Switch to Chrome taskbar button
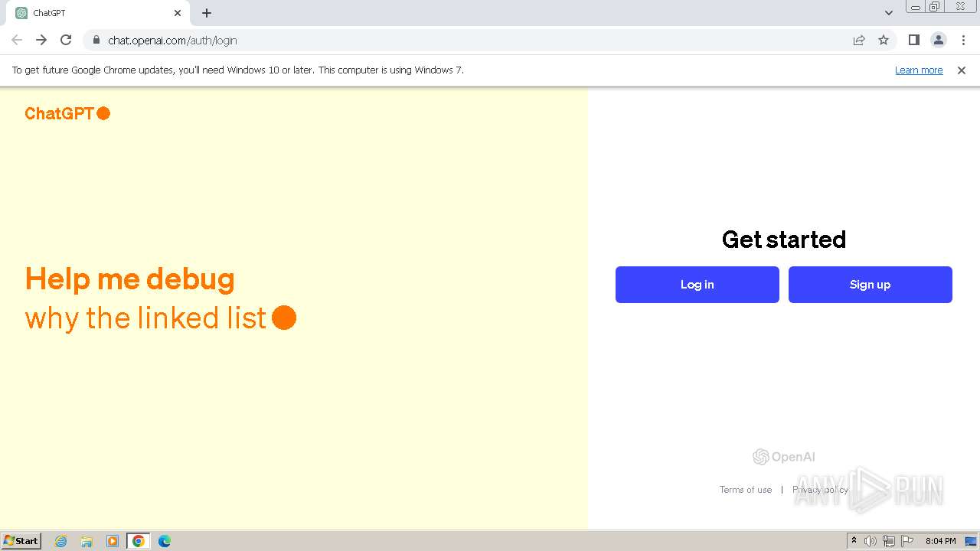Viewport: 980px width, 551px height. [139, 541]
